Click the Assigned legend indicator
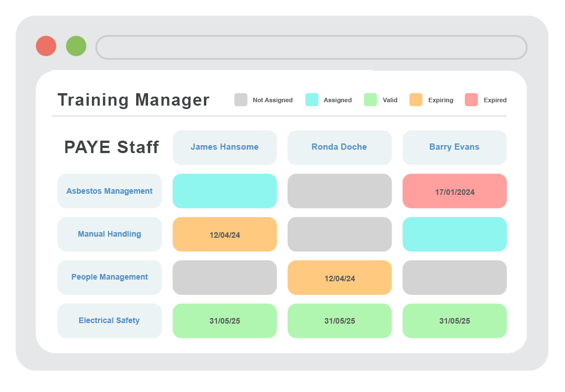This screenshot has width=565, height=392. tap(311, 99)
